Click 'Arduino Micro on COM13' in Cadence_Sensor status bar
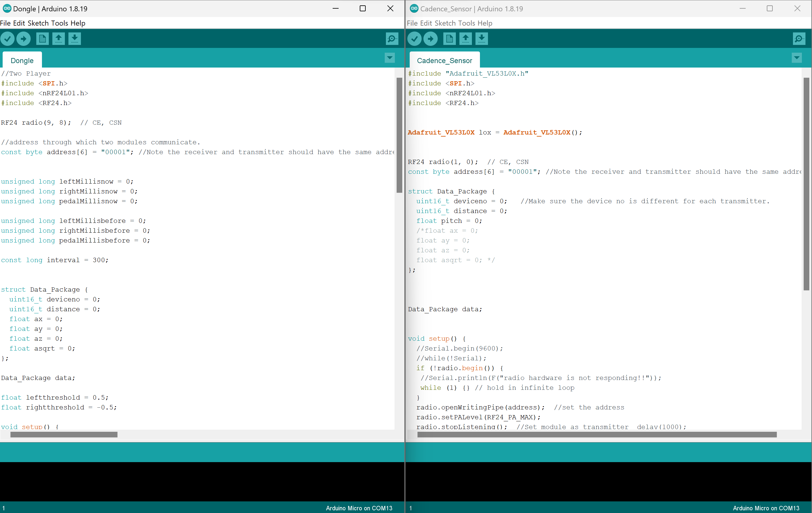 pyautogui.click(x=766, y=508)
